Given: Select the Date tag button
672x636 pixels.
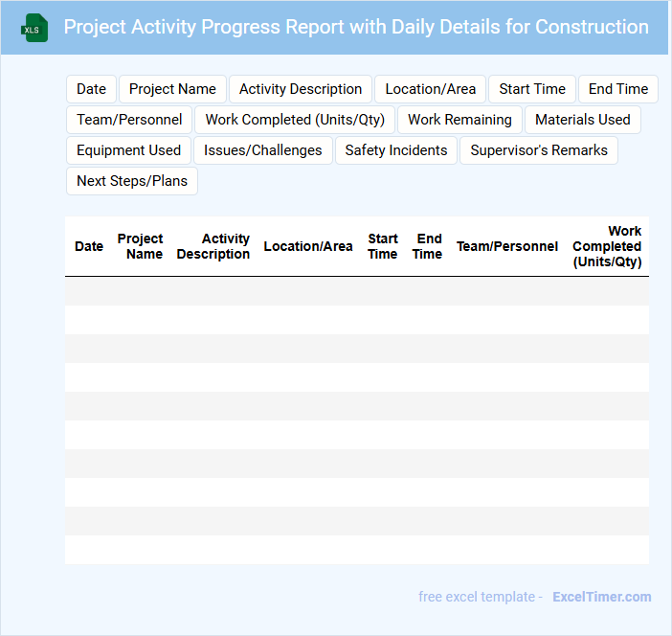Looking at the screenshot, I should tap(91, 89).
